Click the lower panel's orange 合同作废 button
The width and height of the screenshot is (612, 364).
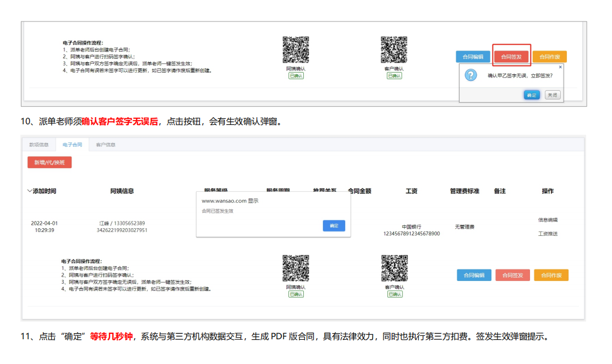point(551,275)
